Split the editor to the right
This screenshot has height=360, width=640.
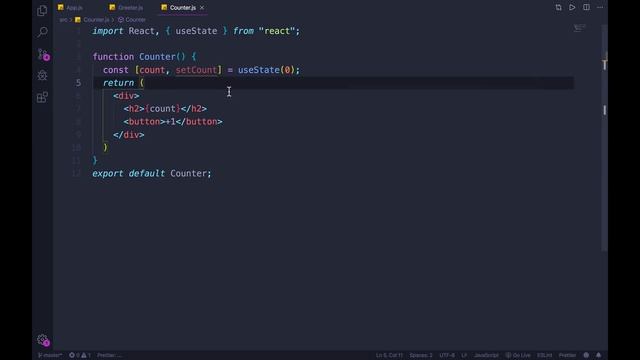coord(586,7)
